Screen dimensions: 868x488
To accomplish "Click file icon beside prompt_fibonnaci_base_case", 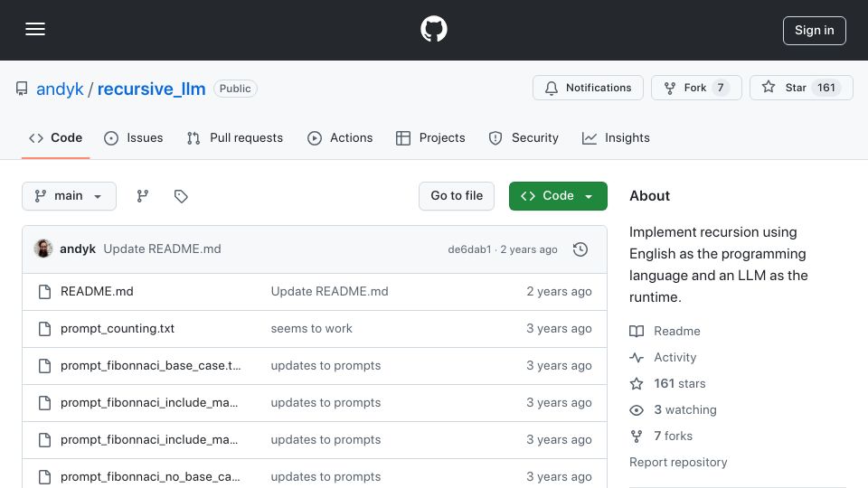I will tap(45, 366).
